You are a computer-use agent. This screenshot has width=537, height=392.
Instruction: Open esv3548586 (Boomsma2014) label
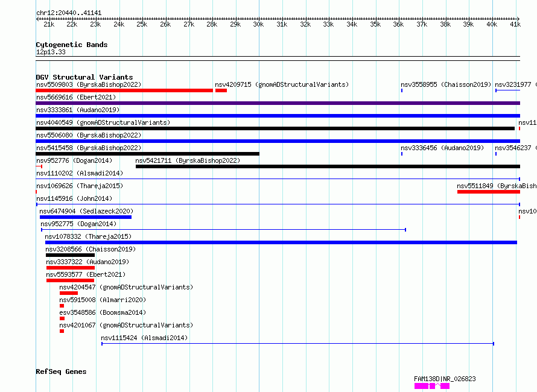(103, 312)
